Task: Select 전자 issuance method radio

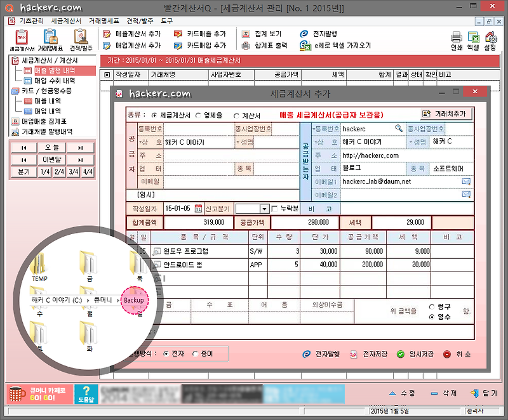Action: 166,353
